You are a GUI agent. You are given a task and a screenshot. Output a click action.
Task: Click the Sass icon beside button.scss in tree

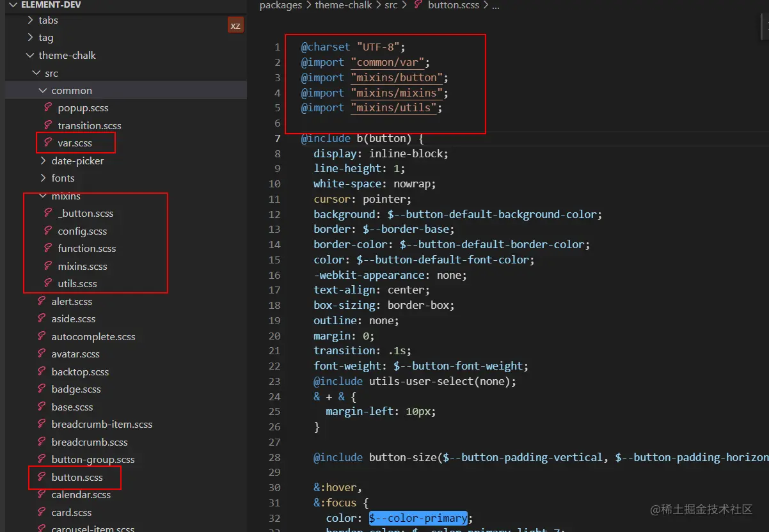(x=42, y=476)
